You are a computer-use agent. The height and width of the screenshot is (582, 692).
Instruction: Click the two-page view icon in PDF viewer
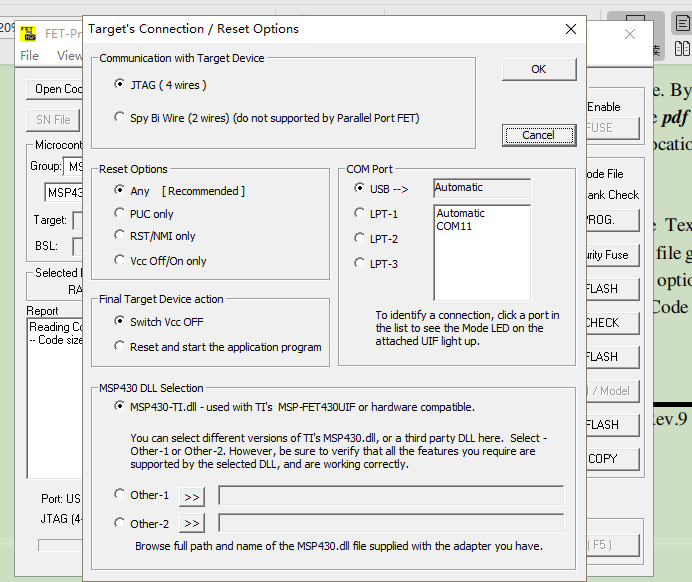tap(682, 49)
